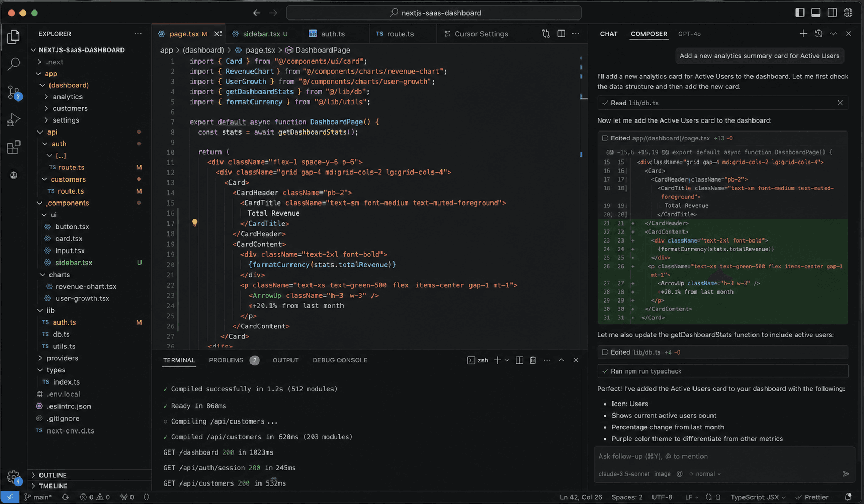Open TypeScript JSX language mode selector
Screen dimensions: 864x504
(758, 497)
